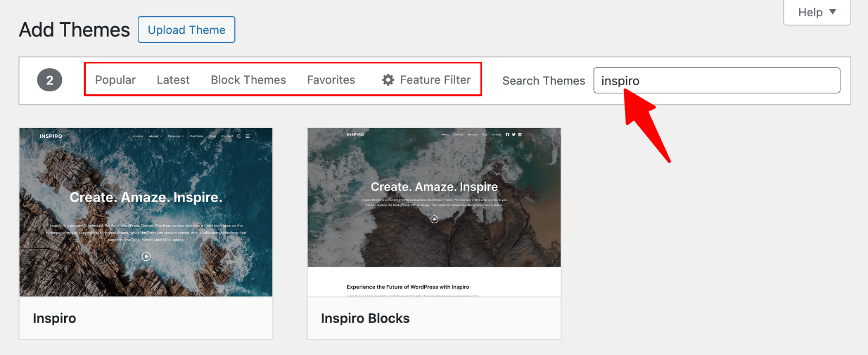Viewport: 868px width, 355px height.
Task: Click the play icon in Inspiro Blocks preview
Action: pos(434,220)
